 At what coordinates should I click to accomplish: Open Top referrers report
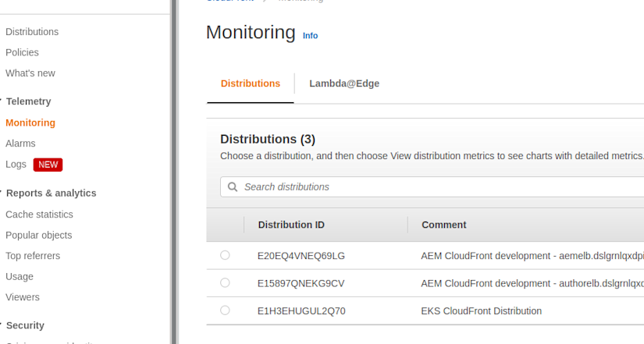(x=33, y=256)
